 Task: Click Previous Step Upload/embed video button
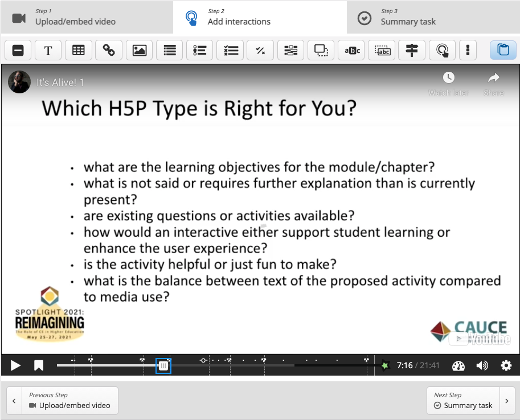pyautogui.click(x=63, y=401)
